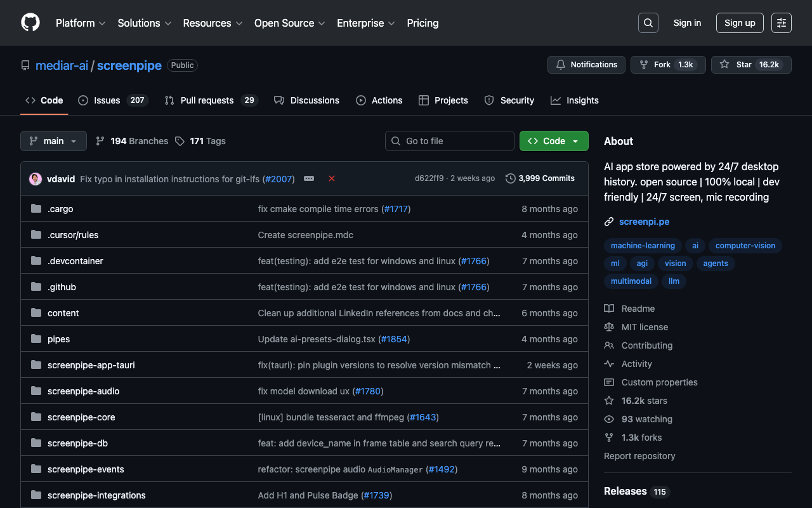Fork the repository
This screenshot has width=812, height=508.
point(667,65)
